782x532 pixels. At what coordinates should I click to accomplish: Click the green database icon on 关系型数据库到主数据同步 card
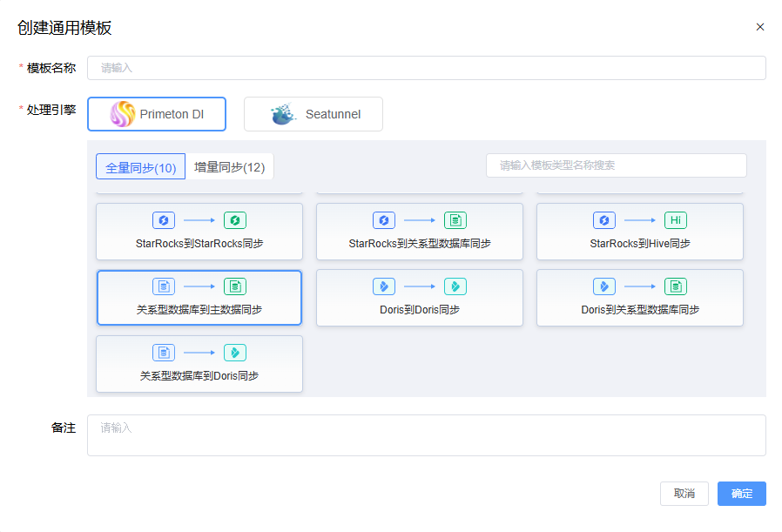(x=233, y=286)
